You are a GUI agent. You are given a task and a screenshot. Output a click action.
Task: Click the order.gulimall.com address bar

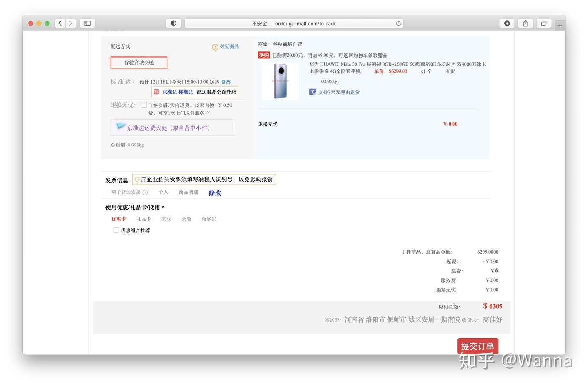(294, 23)
